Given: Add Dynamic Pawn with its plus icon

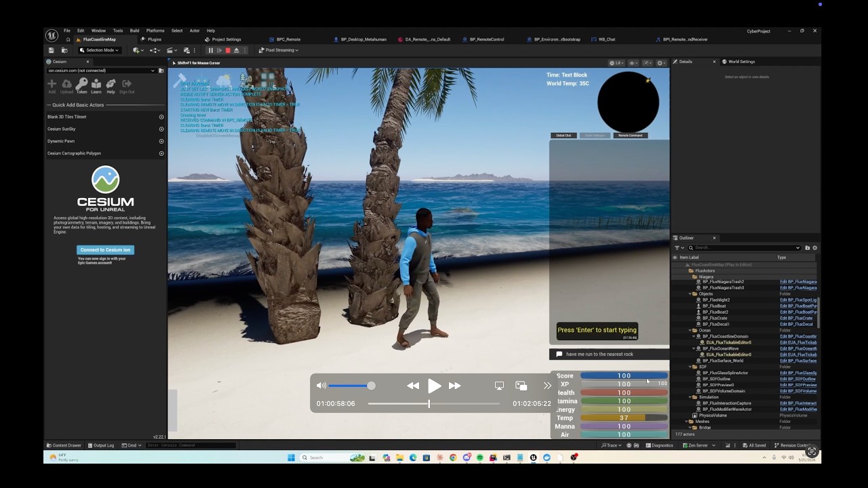Looking at the screenshot, I should click(161, 141).
